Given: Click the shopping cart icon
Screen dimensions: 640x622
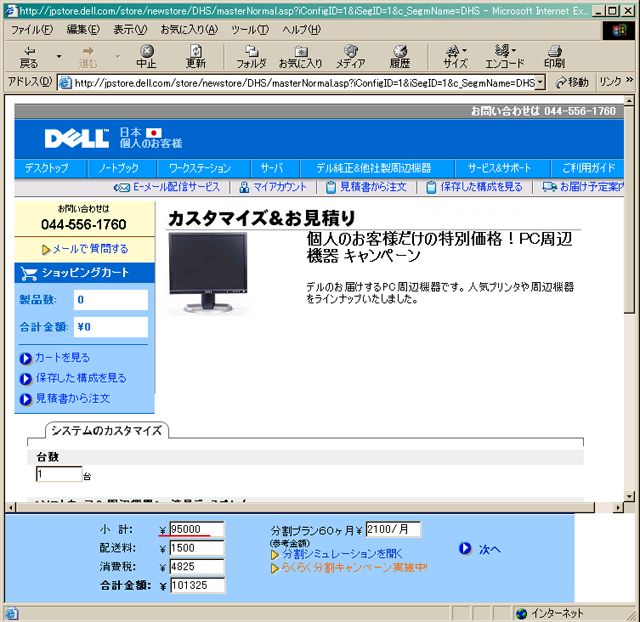Looking at the screenshot, I should [x=29, y=273].
